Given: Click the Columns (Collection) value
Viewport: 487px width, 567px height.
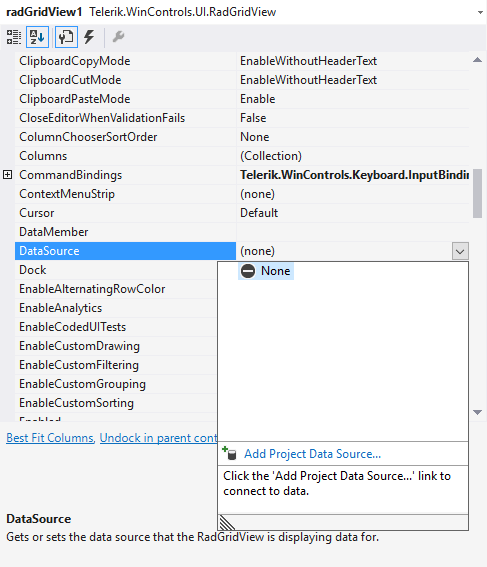Looking at the screenshot, I should [271, 156].
